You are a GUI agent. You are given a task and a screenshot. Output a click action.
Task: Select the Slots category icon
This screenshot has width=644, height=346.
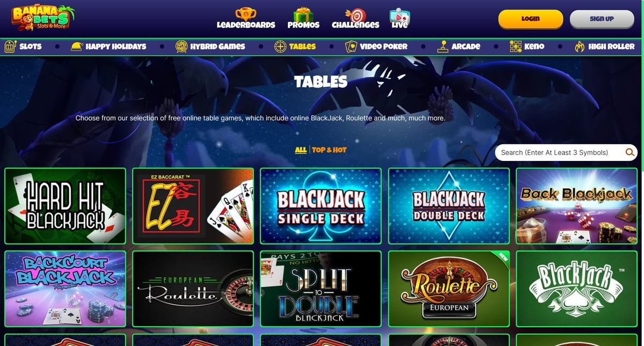10,47
